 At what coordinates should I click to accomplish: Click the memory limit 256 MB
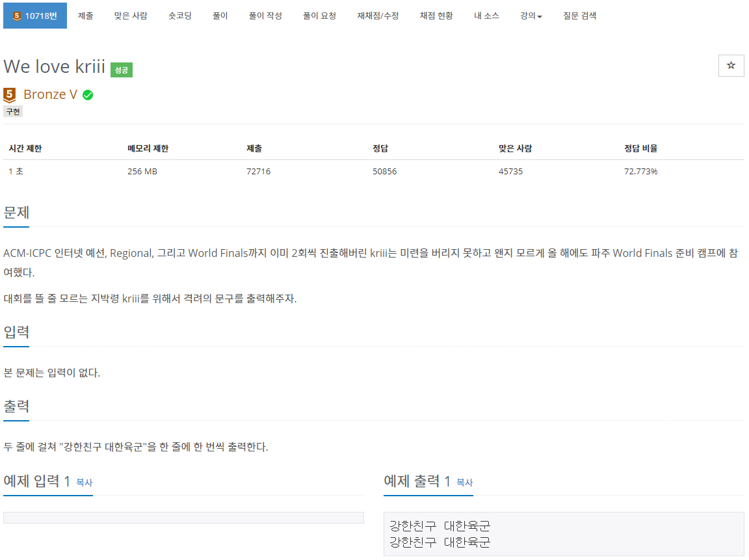[142, 171]
